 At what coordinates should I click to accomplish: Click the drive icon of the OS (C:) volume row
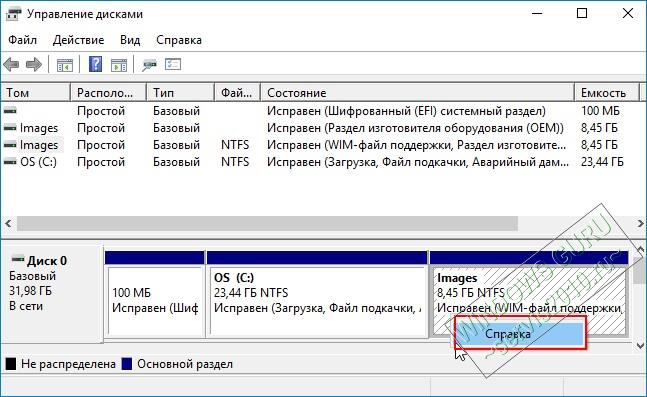10,162
